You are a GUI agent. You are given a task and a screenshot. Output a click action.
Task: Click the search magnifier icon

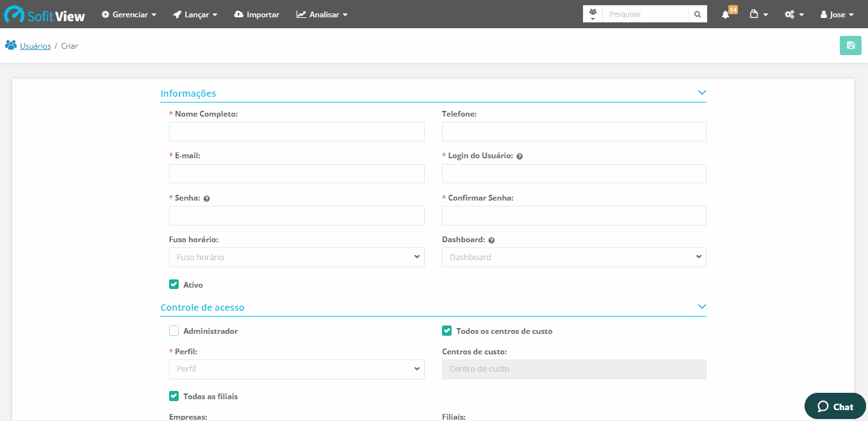coord(698,14)
